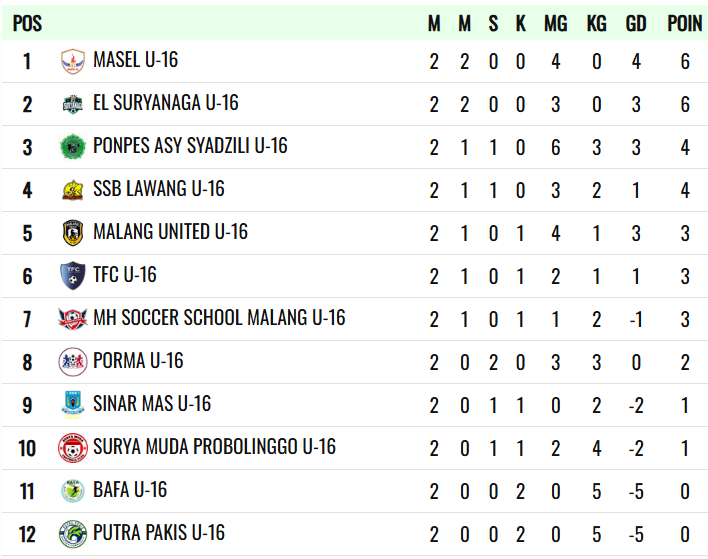Click the POS column header
The image size is (708, 559).
tap(27, 23)
